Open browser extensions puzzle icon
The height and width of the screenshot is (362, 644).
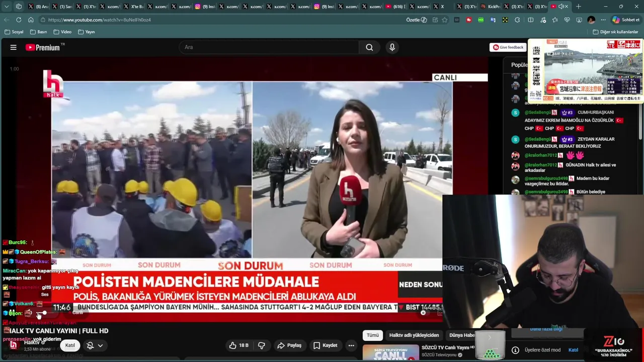pyautogui.click(x=517, y=20)
